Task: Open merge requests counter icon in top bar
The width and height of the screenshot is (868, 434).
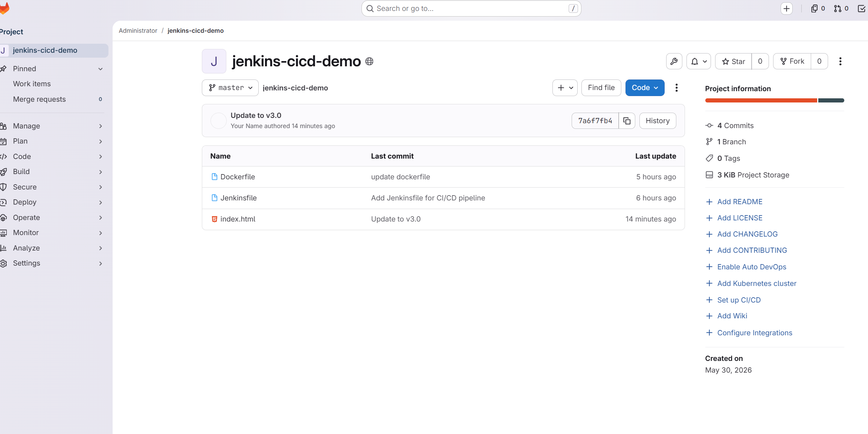Action: 841,9
